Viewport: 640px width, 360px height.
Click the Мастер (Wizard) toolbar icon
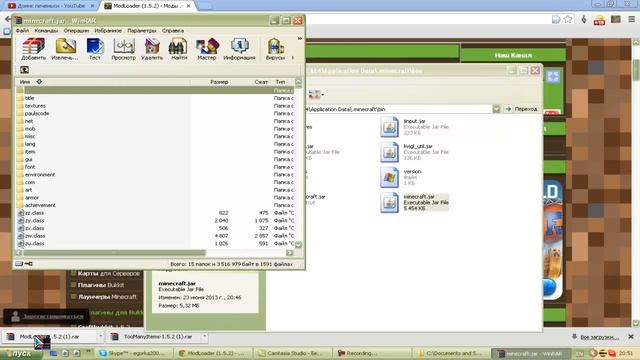pos(207,49)
